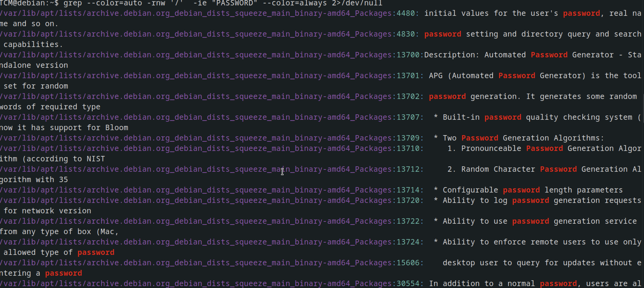Select the --color=always option in the command
Image resolution: width=644 pixels, height=288 pixels.
point(295,3)
